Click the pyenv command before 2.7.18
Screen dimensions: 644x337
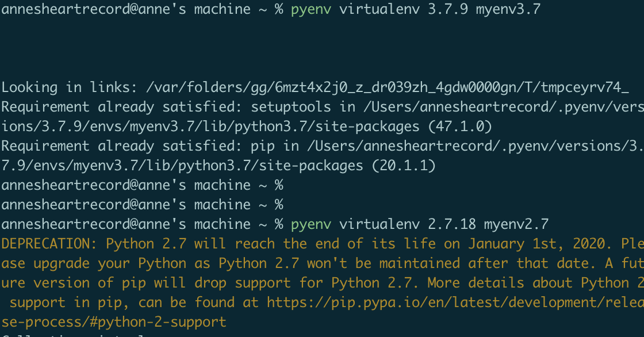coord(310,224)
